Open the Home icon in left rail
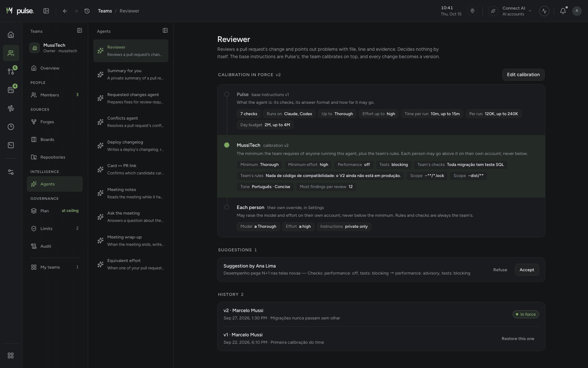The image size is (588, 368). coord(11,35)
